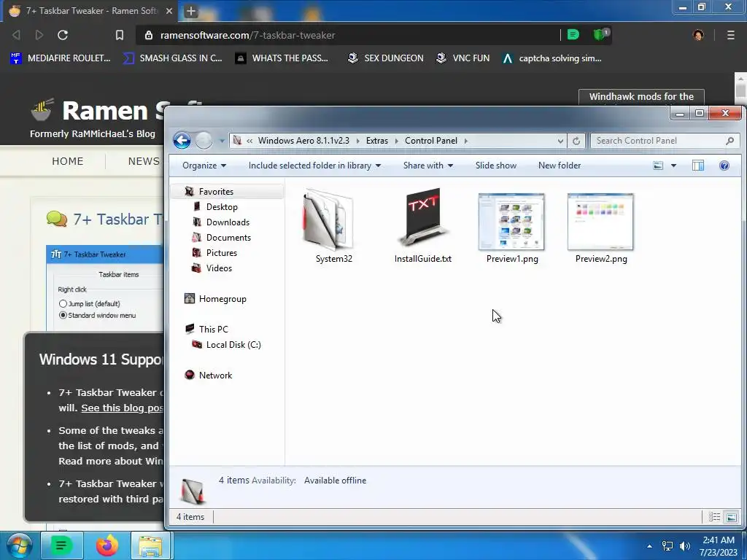The width and height of the screenshot is (747, 560).
Task: Create a New folder
Action: coord(560,166)
